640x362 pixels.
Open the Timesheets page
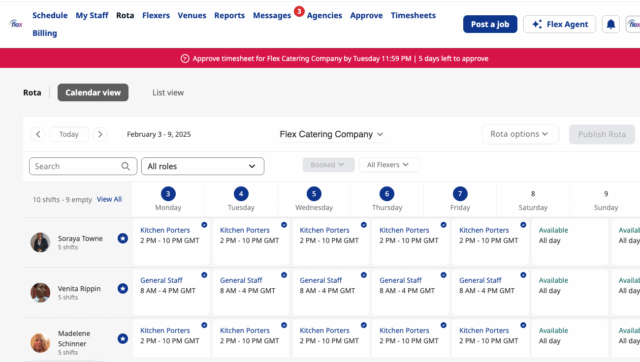pos(413,16)
